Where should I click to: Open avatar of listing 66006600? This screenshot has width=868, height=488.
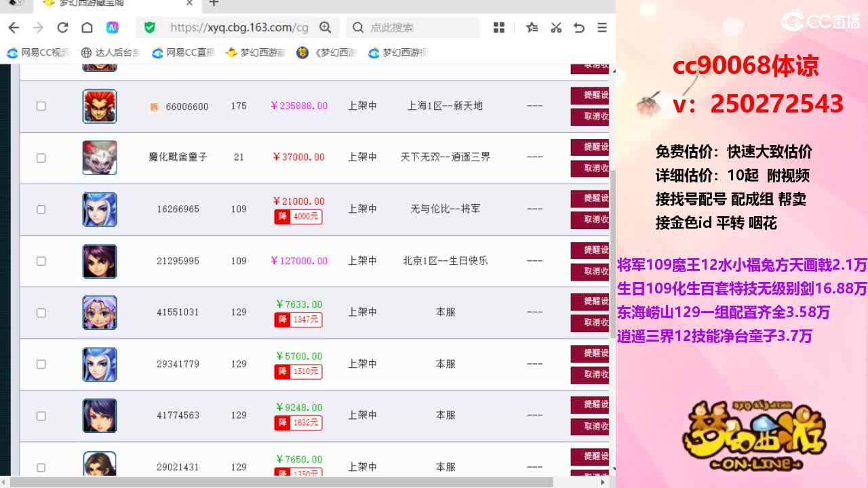tap(100, 106)
